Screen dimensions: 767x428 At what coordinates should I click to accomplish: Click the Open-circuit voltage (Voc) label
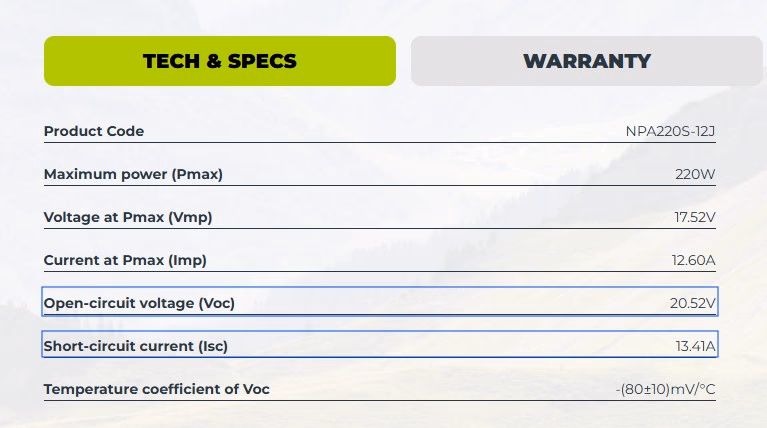pyautogui.click(x=139, y=303)
